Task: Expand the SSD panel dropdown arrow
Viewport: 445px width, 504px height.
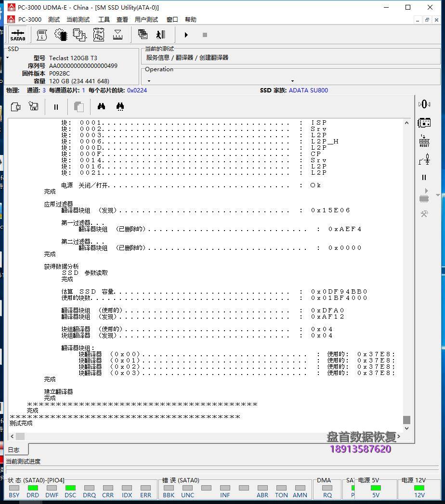Action: pyautogui.click(x=8, y=58)
